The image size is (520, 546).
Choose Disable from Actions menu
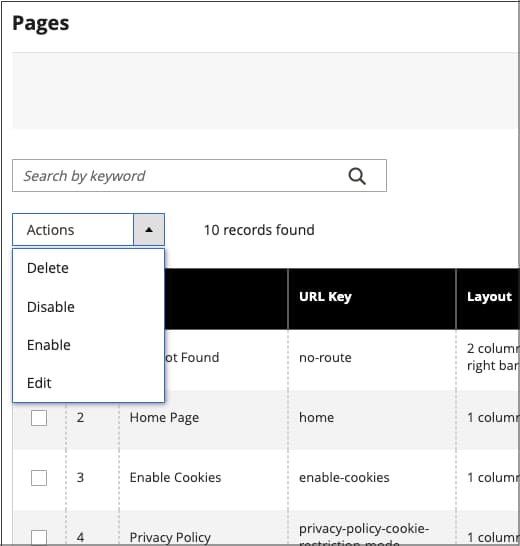(88, 307)
